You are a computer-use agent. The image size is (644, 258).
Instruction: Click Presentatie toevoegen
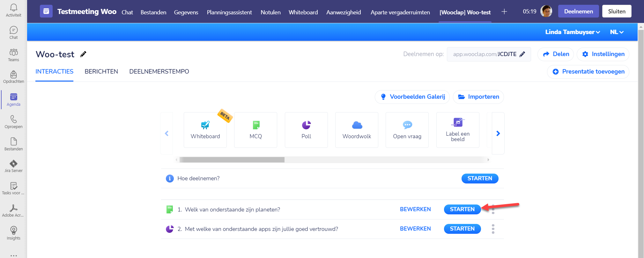coord(588,72)
